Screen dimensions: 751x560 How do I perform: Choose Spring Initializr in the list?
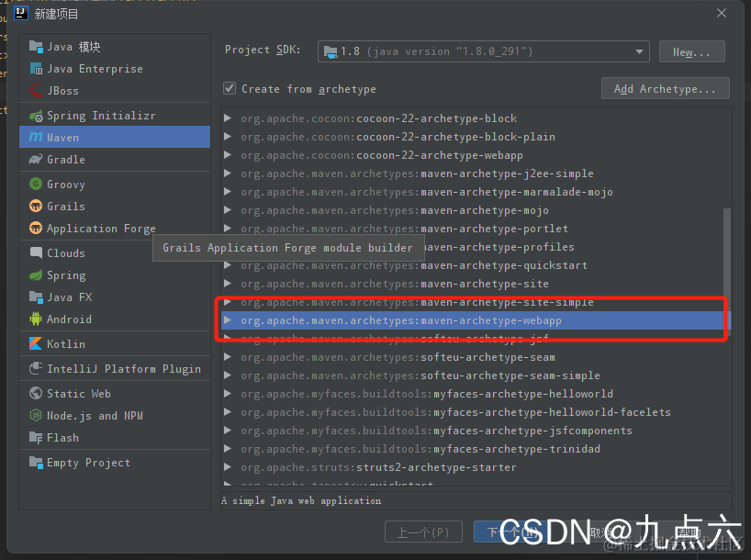point(115,116)
